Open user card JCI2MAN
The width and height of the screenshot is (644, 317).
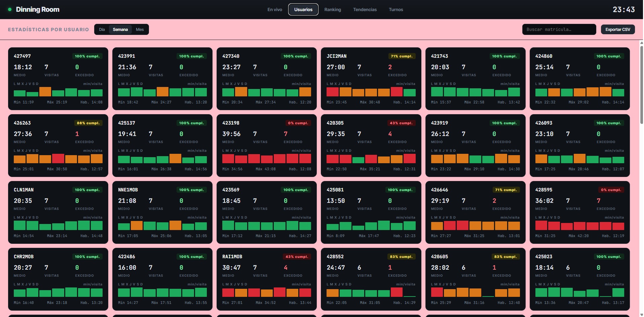coord(371,79)
